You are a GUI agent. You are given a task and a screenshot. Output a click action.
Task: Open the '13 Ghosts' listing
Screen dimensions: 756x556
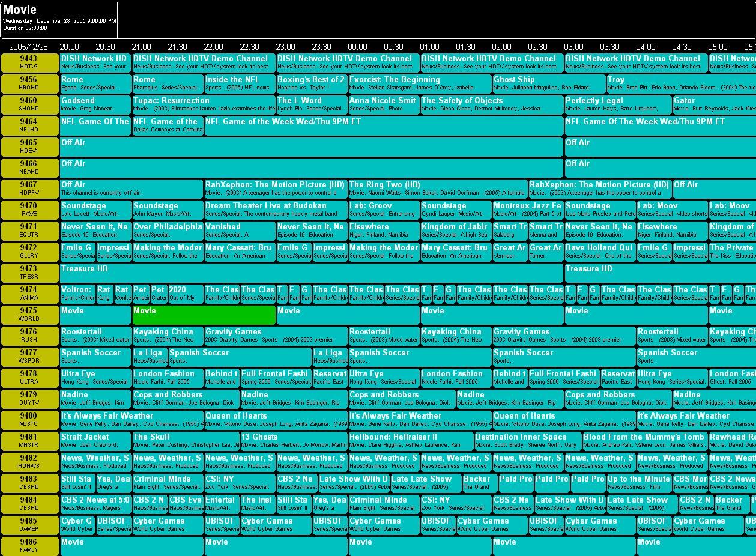point(294,441)
